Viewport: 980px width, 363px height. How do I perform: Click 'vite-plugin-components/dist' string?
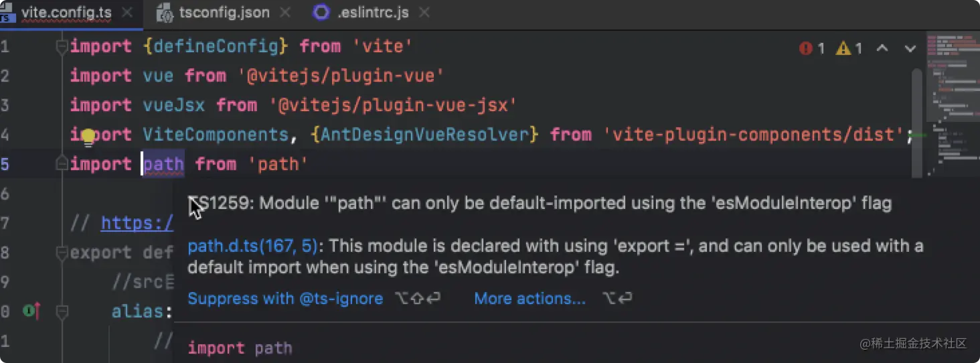(x=754, y=135)
